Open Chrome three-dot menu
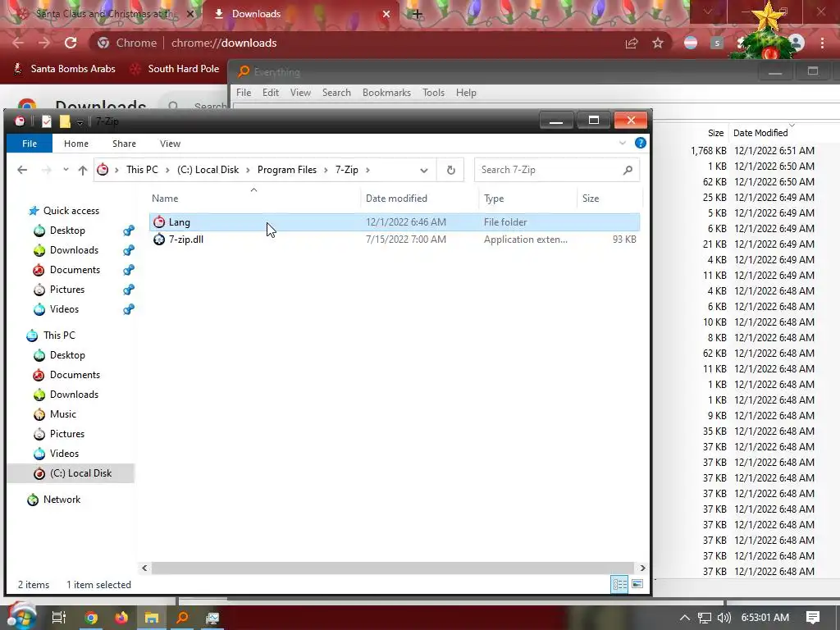840x630 pixels. 822,43
